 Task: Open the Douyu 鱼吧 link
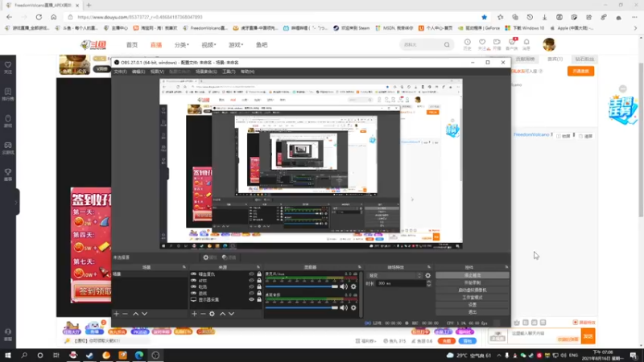(x=262, y=45)
